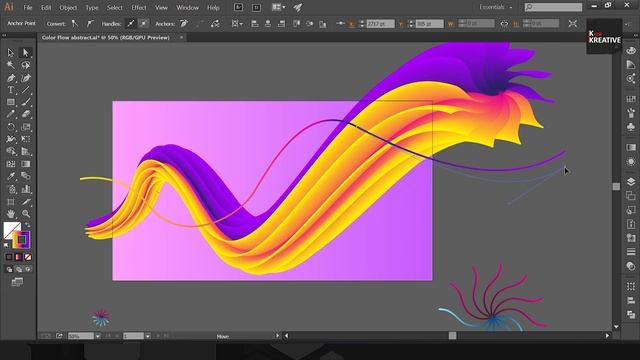
Task: Convert anchor points to smooth
Action: [x=90, y=24]
